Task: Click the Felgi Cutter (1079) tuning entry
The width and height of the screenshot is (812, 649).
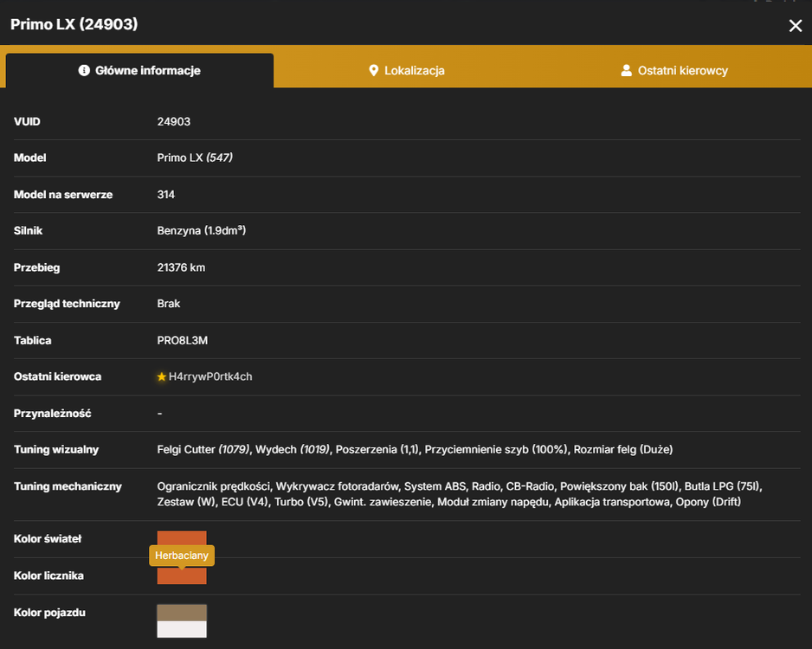Action: [x=203, y=450]
